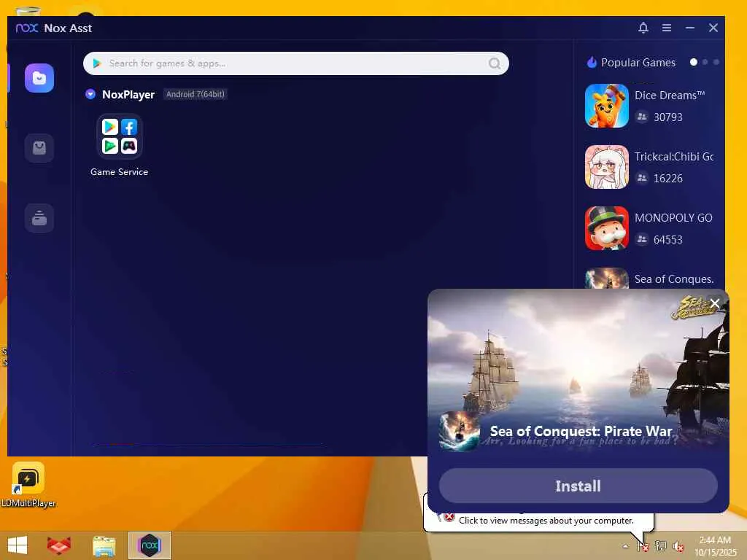Click the Dice Dreams™ title

point(670,96)
